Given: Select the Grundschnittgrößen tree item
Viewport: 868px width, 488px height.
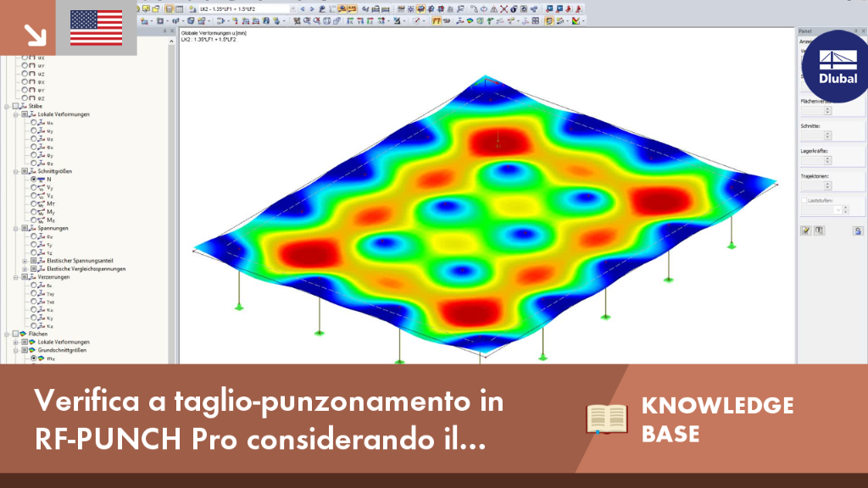Looking at the screenshot, I should (x=61, y=350).
